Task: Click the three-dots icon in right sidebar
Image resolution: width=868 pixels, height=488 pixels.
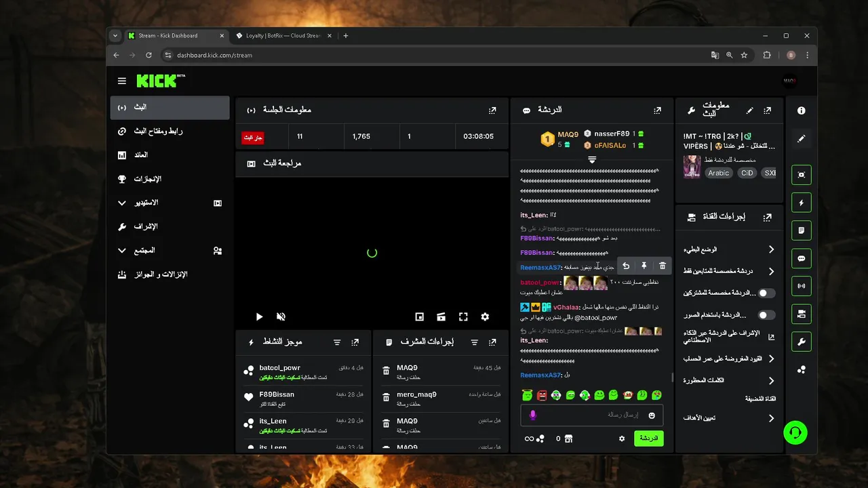Action: tap(802, 369)
